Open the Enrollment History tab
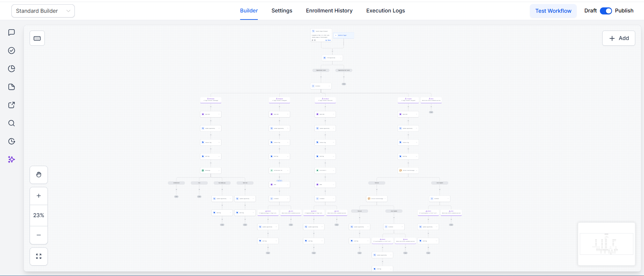 [x=329, y=11]
